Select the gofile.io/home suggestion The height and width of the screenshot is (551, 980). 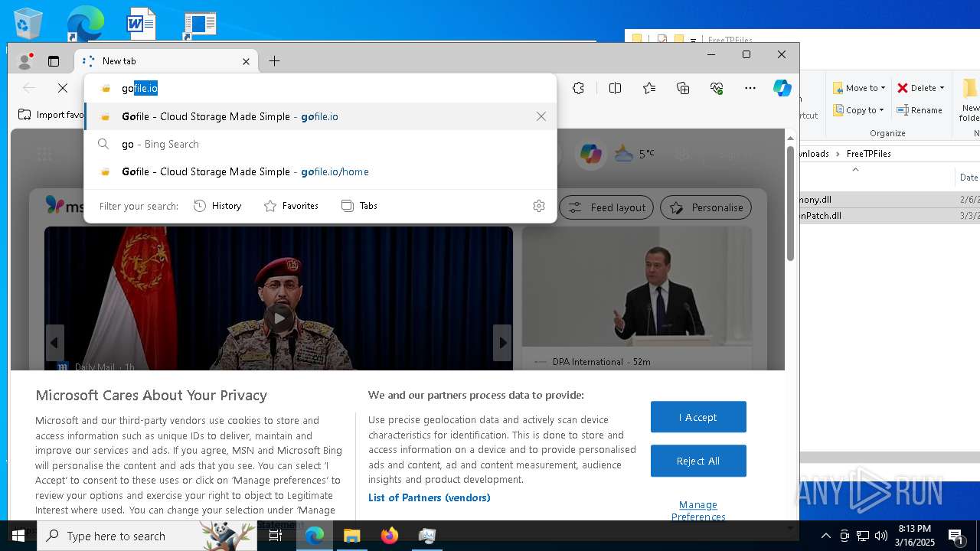[x=320, y=171]
